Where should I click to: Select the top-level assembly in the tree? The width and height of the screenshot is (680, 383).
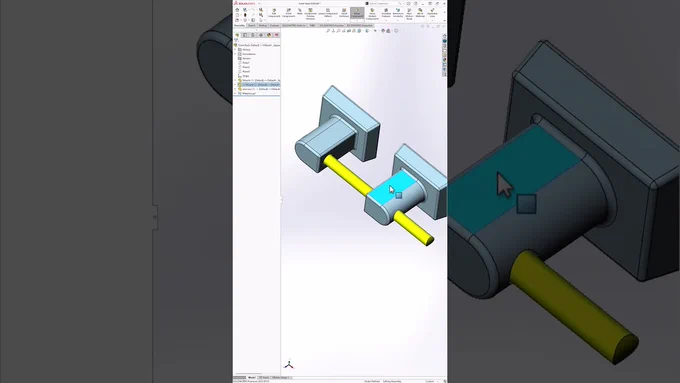click(x=258, y=45)
